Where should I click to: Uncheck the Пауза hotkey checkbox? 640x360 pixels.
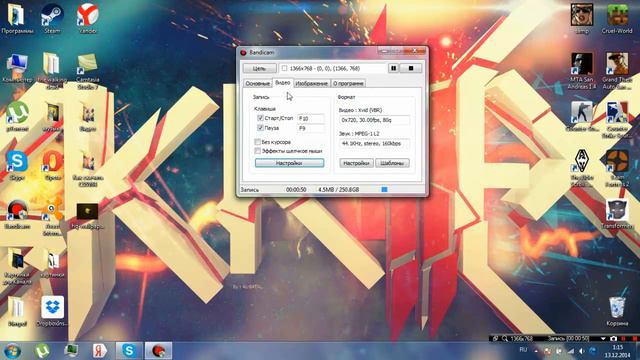[x=260, y=128]
